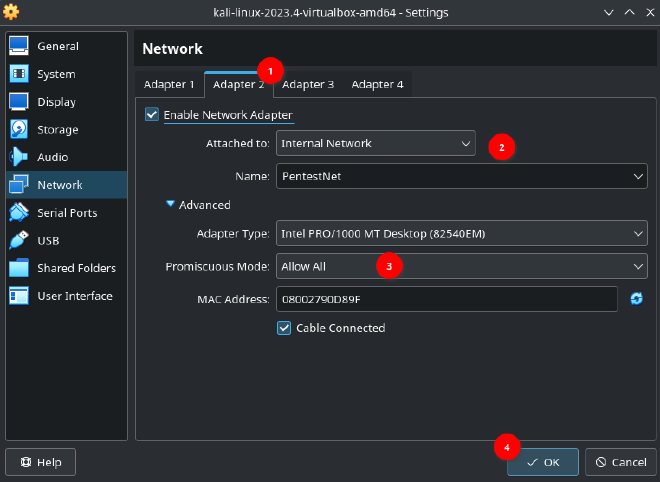Image resolution: width=660 pixels, height=482 pixels.
Task: Click the OK button
Action: 543,462
